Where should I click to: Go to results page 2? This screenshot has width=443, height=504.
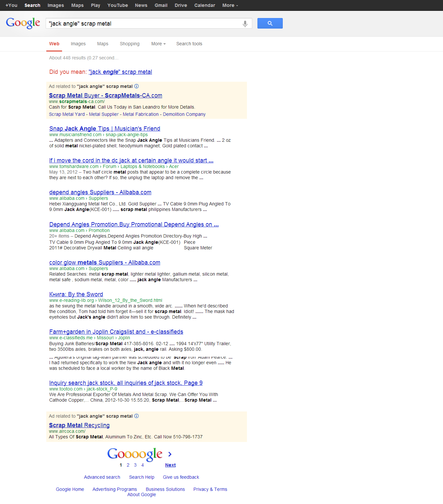click(x=128, y=465)
